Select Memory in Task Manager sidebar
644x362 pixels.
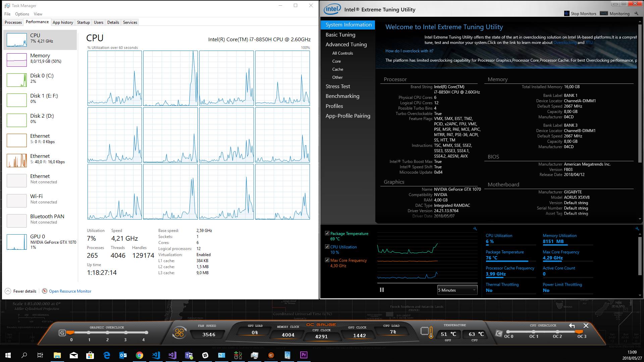pyautogui.click(x=40, y=60)
